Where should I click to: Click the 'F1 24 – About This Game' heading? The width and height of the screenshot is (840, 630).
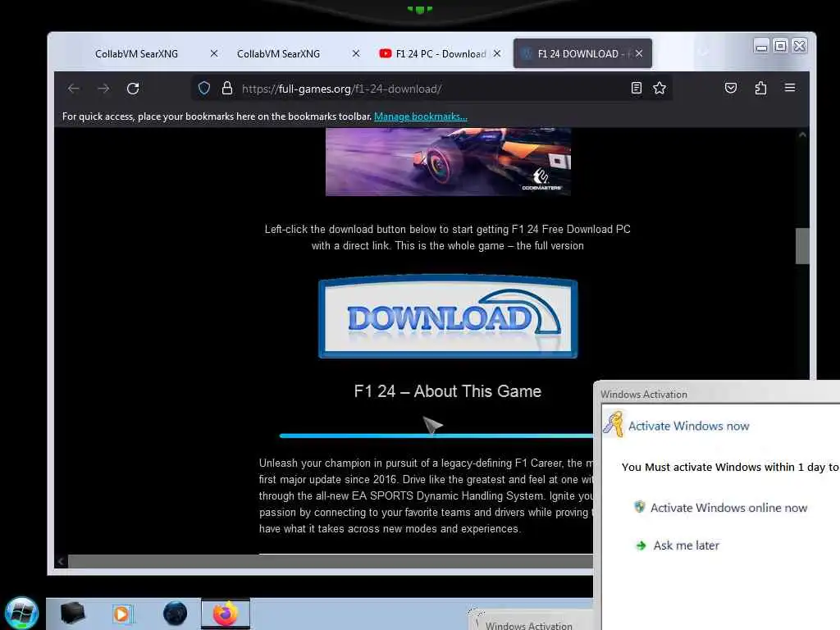[448, 391]
